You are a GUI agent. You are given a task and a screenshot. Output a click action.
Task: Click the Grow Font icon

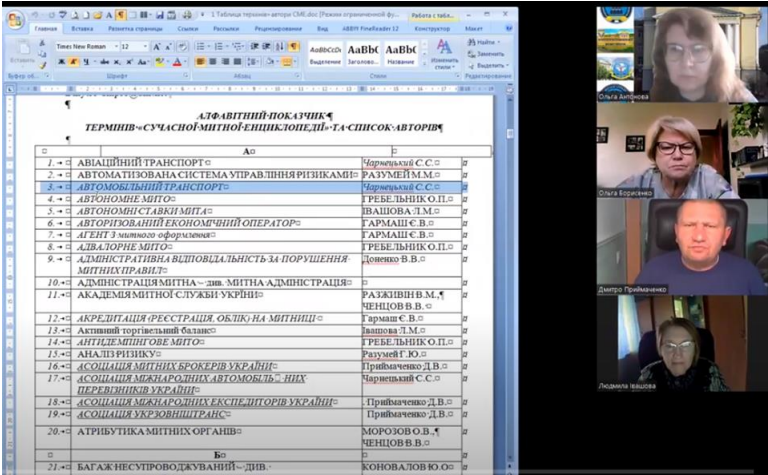(x=156, y=47)
